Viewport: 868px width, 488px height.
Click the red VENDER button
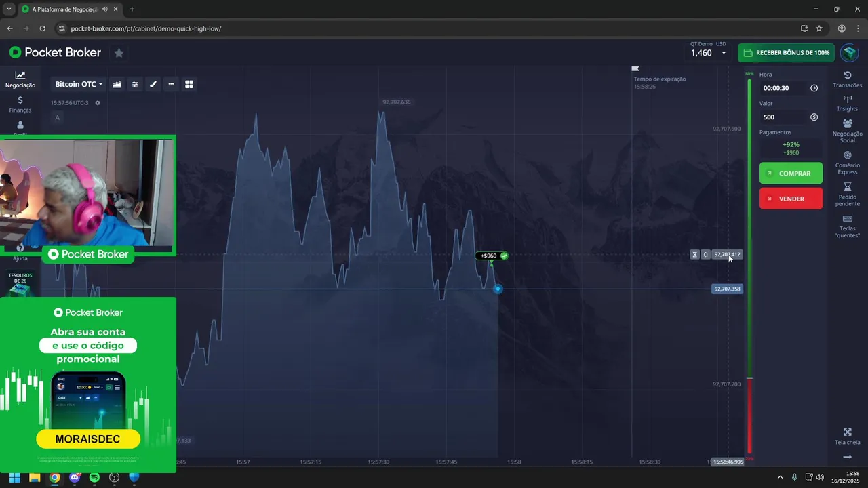[x=791, y=199]
